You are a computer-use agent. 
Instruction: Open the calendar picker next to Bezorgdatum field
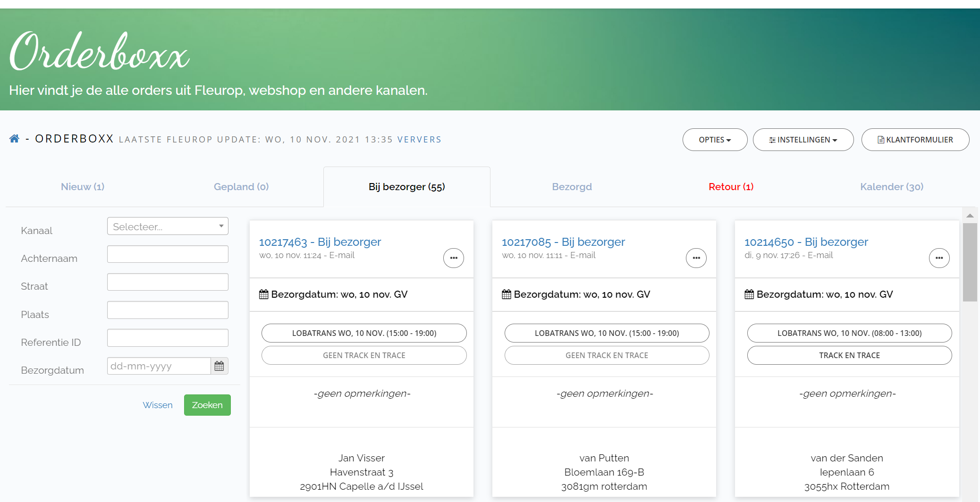(x=220, y=366)
